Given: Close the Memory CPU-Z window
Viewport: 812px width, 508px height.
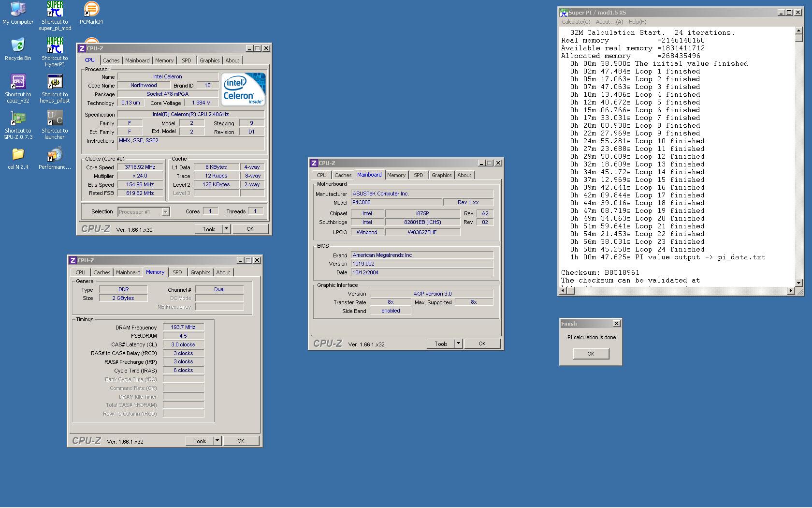Looking at the screenshot, I should 257,260.
